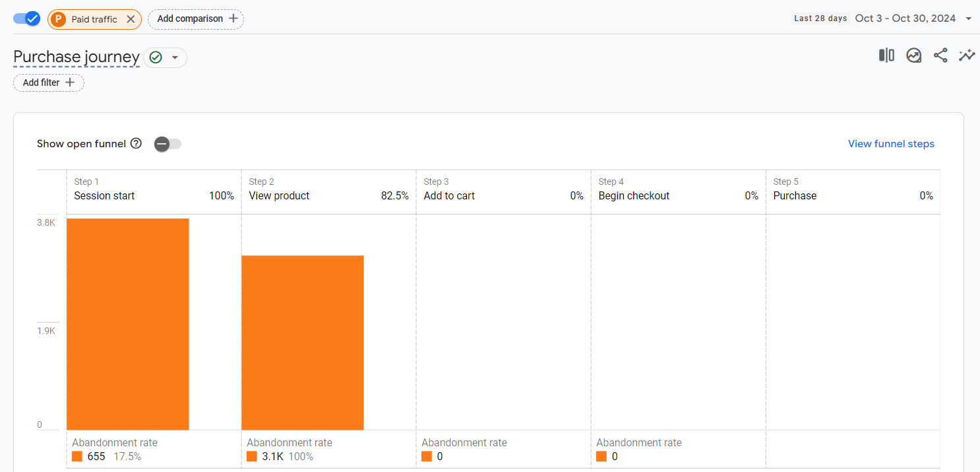980x472 pixels.
Task: Share this Purchase journey report
Action: [940, 55]
